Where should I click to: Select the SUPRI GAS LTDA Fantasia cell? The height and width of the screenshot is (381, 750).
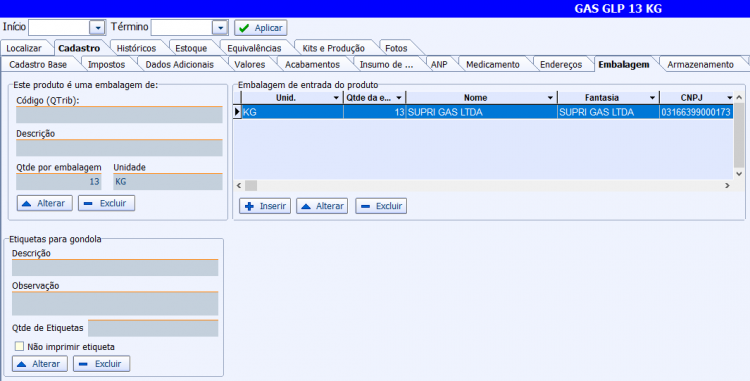[x=608, y=112]
